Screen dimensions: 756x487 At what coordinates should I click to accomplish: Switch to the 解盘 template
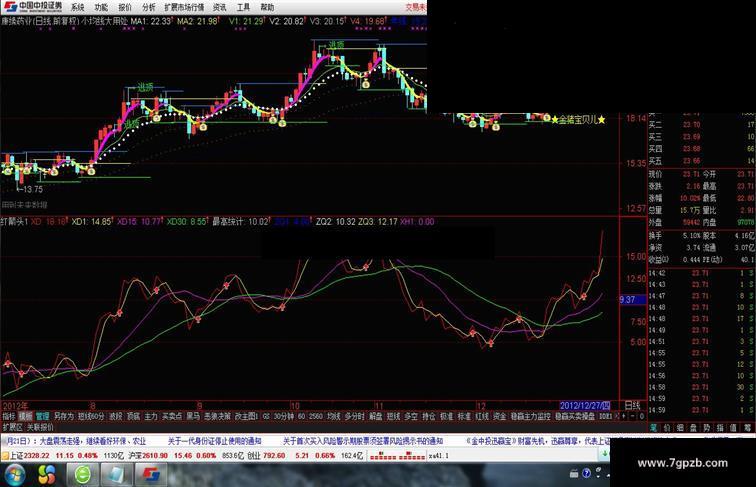coord(375,416)
